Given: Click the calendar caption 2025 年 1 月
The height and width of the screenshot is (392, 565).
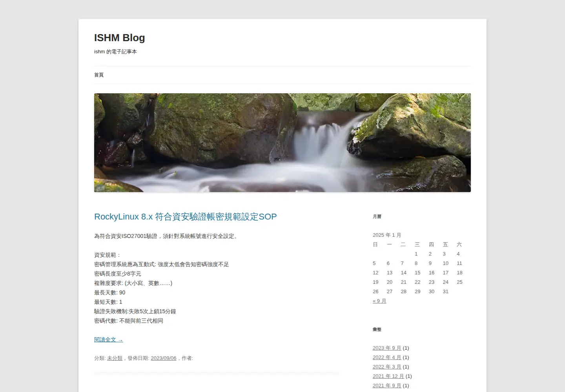Looking at the screenshot, I should pos(387,235).
